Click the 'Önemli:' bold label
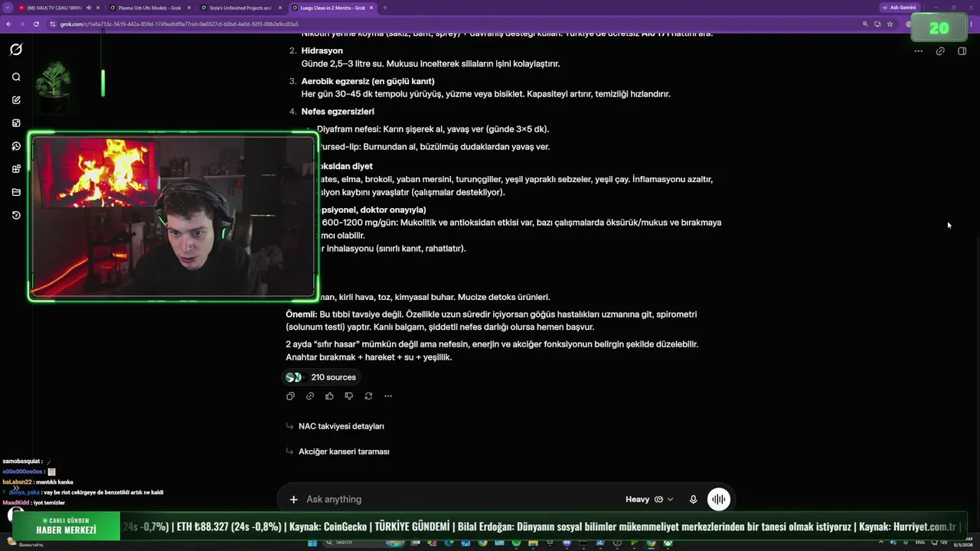 (x=302, y=315)
